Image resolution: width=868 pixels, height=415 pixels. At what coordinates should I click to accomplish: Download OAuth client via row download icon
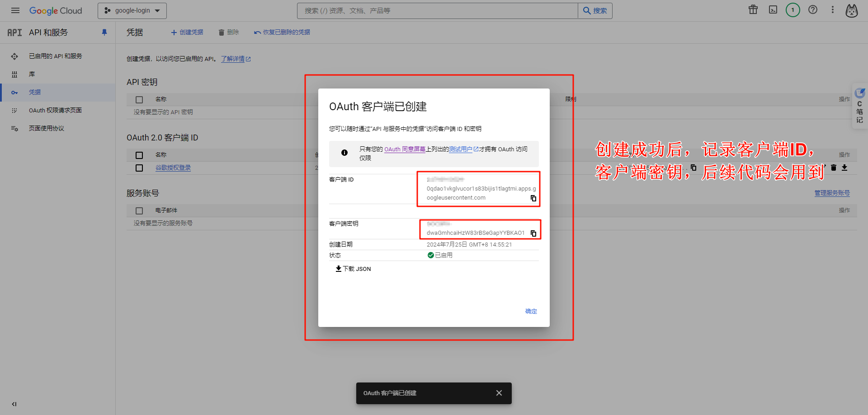[x=844, y=168]
